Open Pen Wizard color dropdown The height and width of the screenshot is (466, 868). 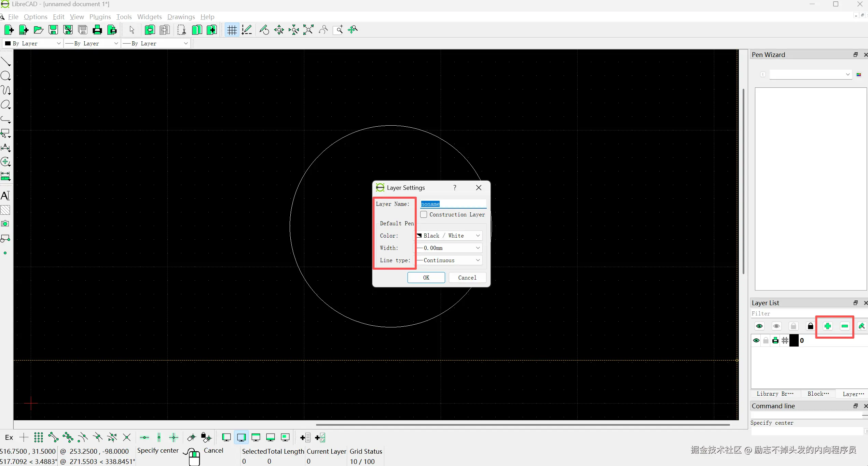(x=810, y=74)
